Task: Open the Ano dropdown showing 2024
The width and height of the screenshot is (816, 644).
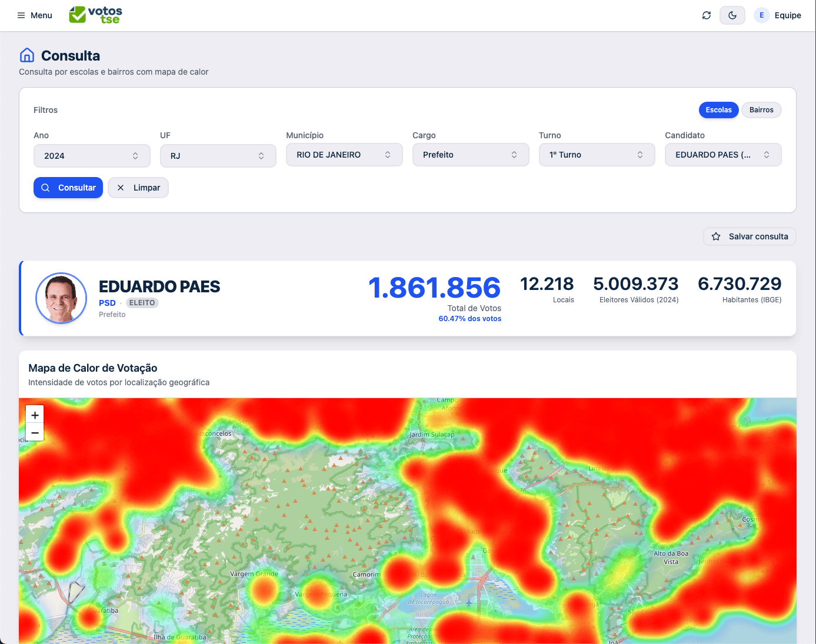Action: tap(92, 155)
